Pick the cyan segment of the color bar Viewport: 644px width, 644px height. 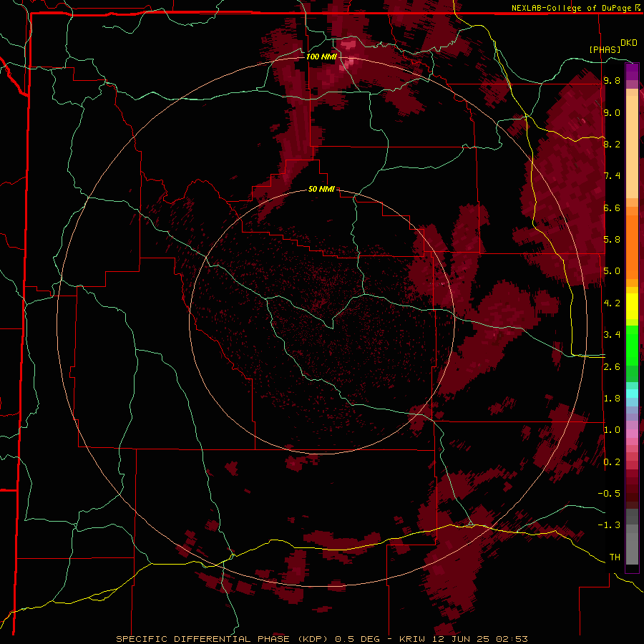(632, 394)
